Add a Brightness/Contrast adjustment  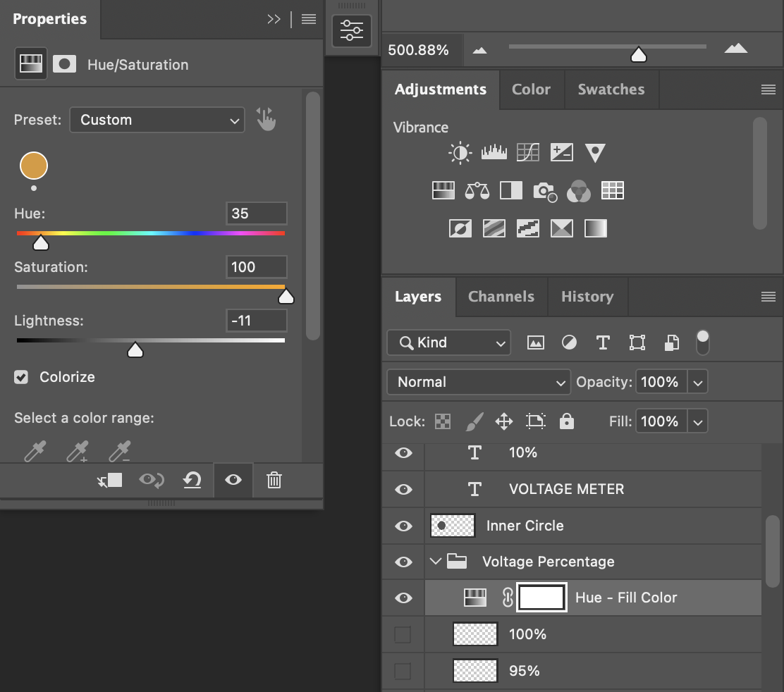[x=460, y=152]
